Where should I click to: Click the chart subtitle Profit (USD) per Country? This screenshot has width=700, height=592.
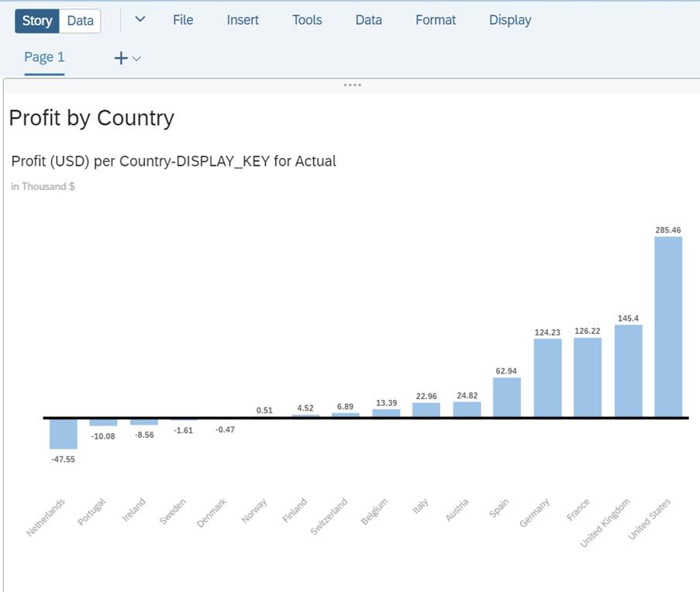click(174, 161)
